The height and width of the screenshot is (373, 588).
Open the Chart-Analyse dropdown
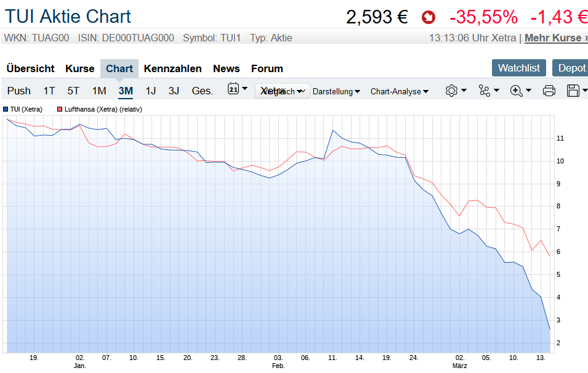coord(400,92)
